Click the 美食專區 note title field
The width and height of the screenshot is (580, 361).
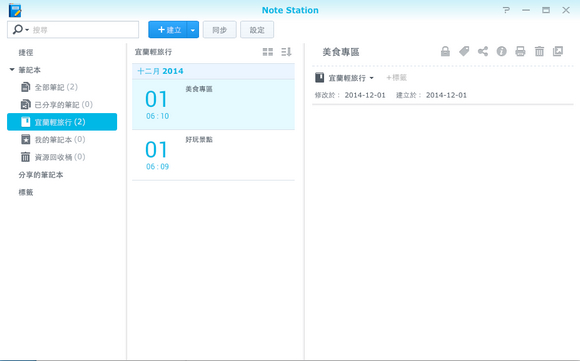pyautogui.click(x=341, y=52)
